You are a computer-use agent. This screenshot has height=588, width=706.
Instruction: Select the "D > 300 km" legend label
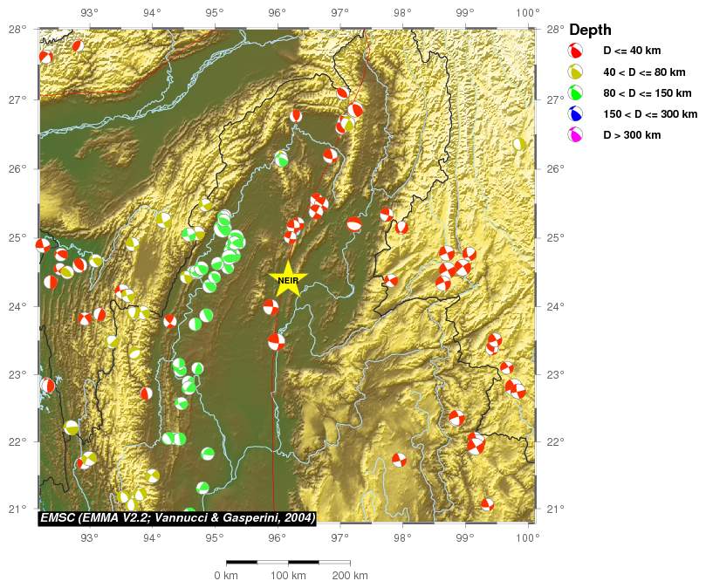(x=632, y=134)
